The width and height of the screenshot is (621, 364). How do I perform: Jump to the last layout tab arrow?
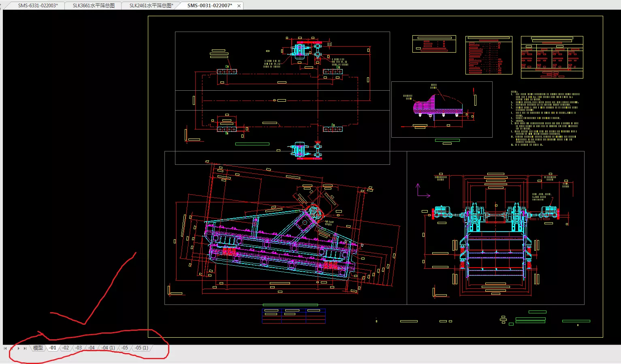click(x=25, y=348)
